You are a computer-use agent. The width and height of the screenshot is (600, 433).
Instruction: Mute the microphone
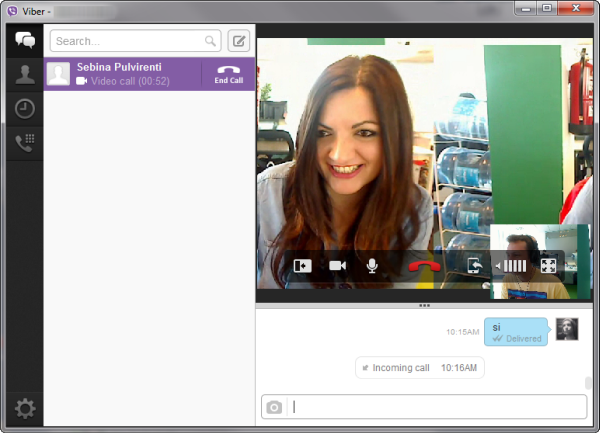(372, 265)
